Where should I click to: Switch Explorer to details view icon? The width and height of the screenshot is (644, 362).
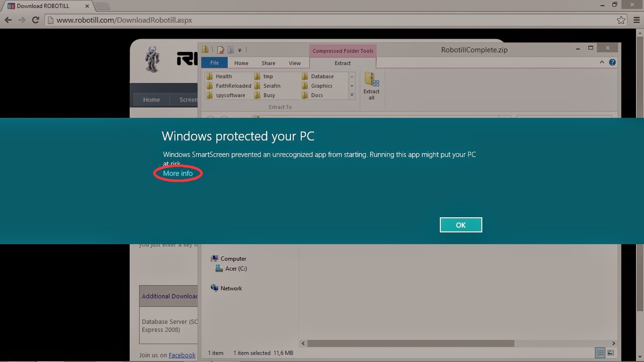coord(600,353)
